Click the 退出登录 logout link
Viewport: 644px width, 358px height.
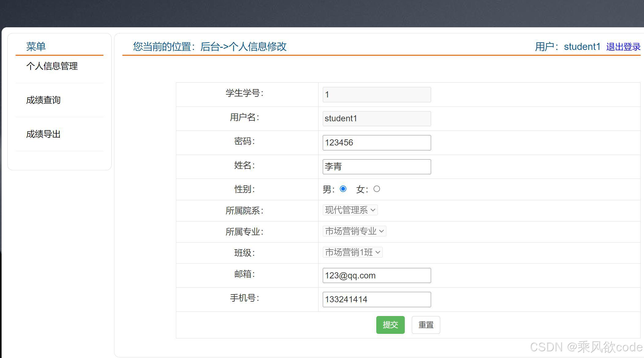(623, 47)
